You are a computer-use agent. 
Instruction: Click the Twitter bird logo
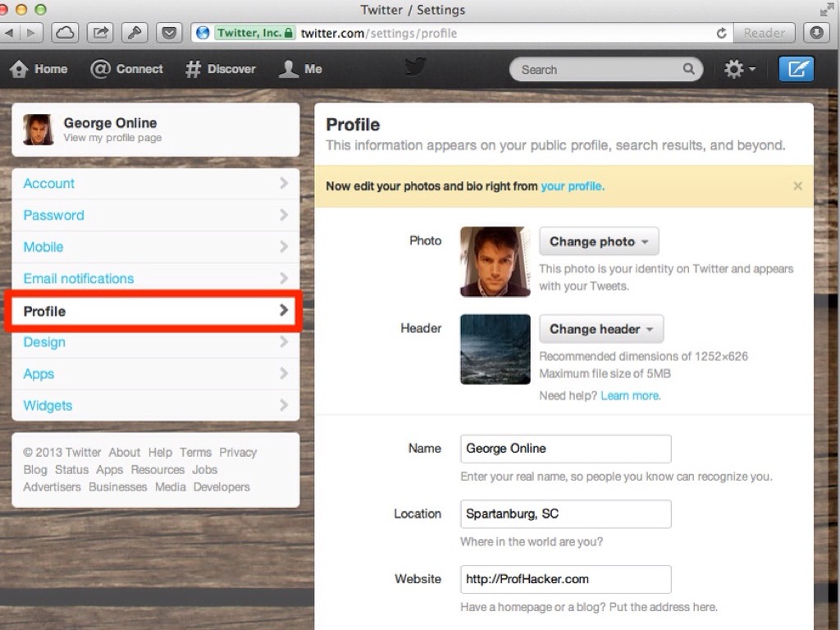pyautogui.click(x=415, y=67)
